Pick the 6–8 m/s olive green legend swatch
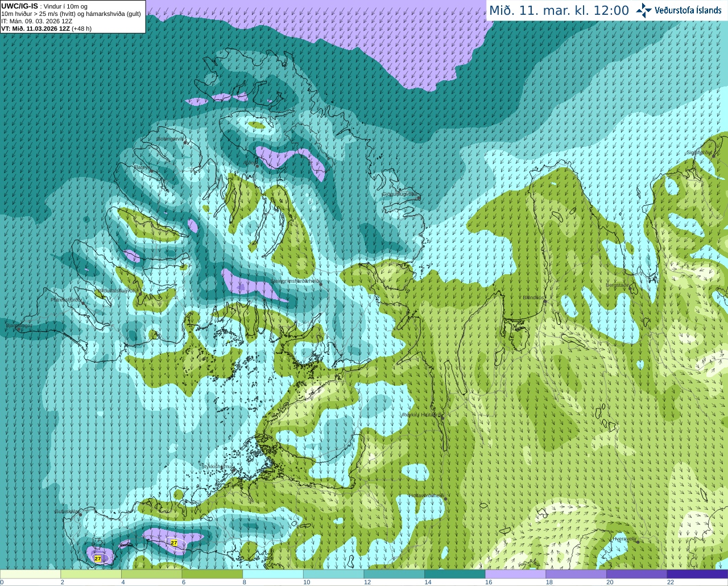Viewport: 728px width, 586px height. 212,574
